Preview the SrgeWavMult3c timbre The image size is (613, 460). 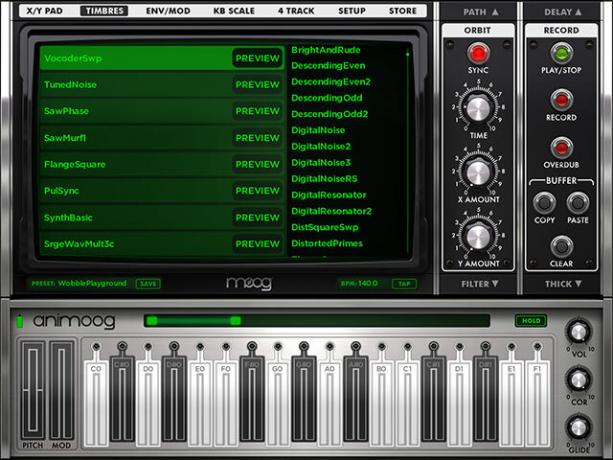click(x=257, y=244)
